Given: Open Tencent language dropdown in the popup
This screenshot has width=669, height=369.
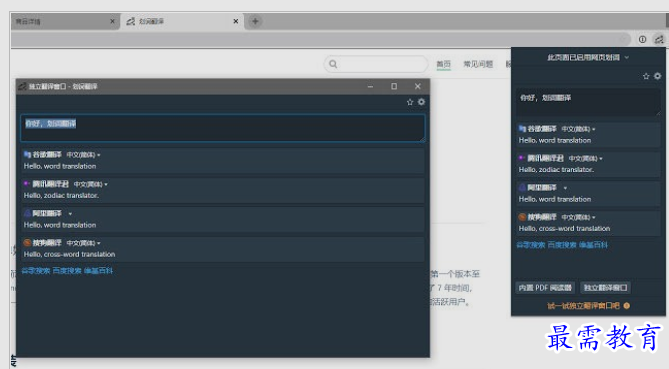Looking at the screenshot, I should [585, 158].
